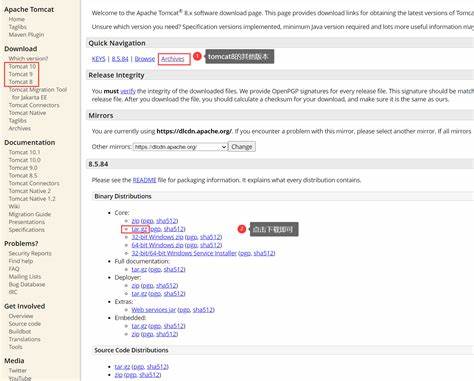This screenshot has height=381, width=474.
Task: Download source code zip
Action: pos(119,375)
